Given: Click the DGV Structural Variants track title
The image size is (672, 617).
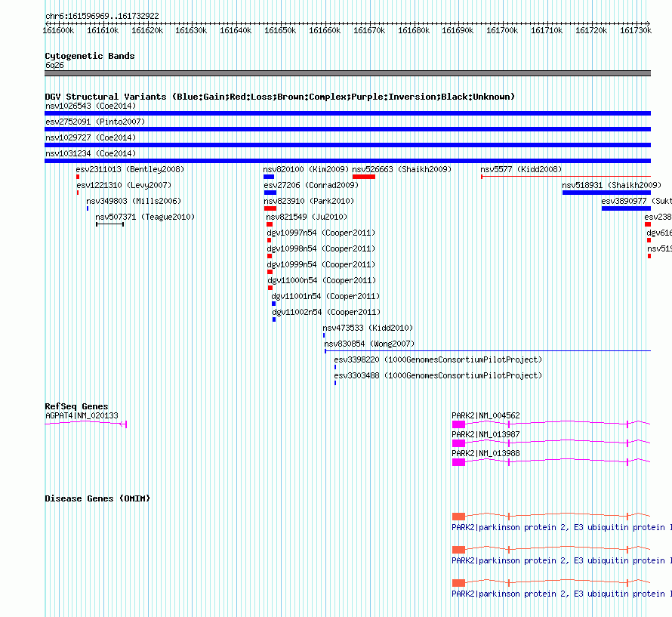Looking at the screenshot, I should [x=279, y=97].
